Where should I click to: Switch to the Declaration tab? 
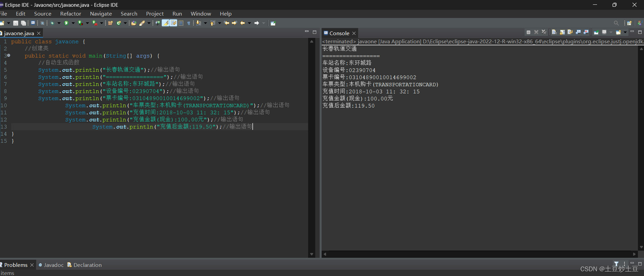click(85, 265)
